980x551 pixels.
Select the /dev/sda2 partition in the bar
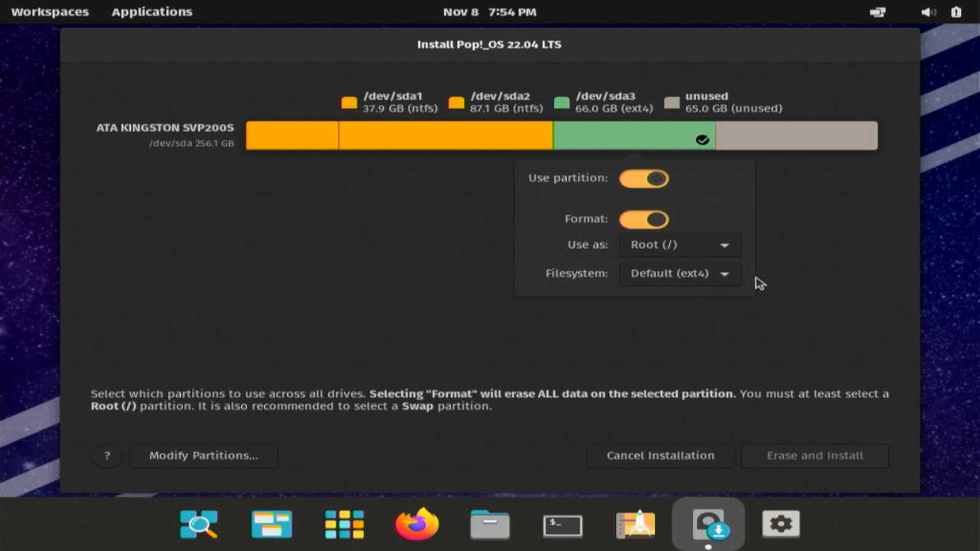pyautogui.click(x=446, y=135)
